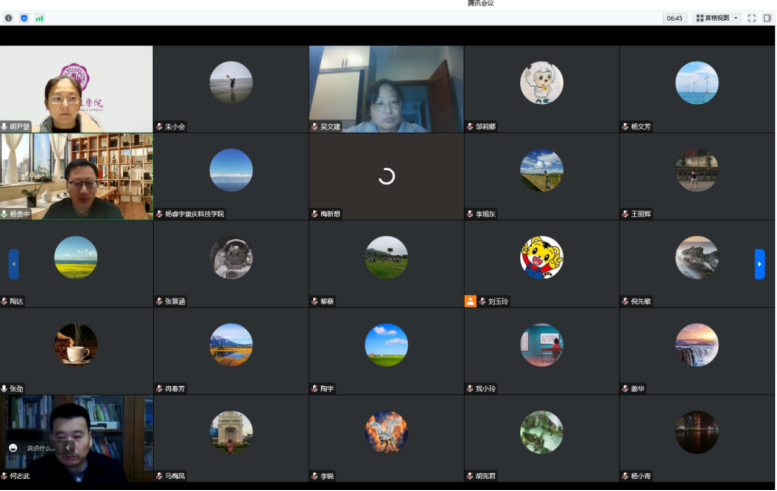Screen dimensions: 777x491
Task: Select 马梅凤's monument arch avatar
Action: 231,432
